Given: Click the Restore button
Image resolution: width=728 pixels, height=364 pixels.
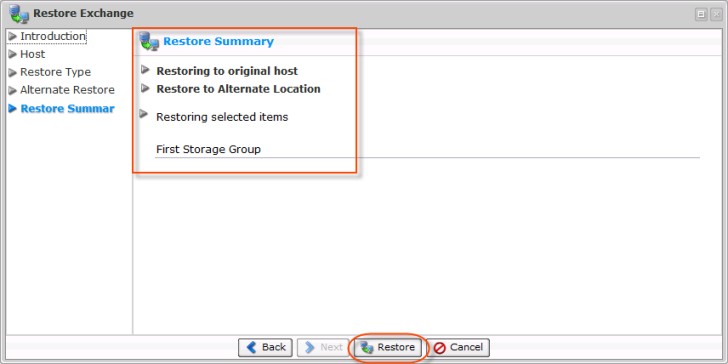Looking at the screenshot, I should tap(388, 347).
